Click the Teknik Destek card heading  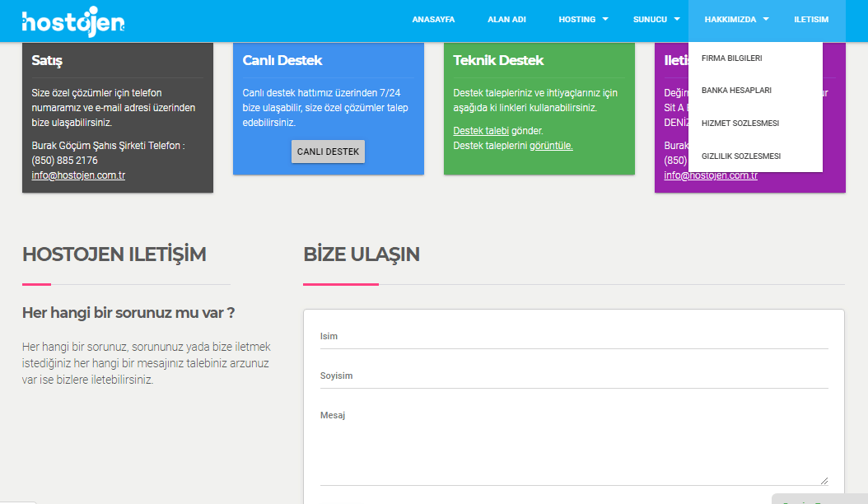[x=498, y=60]
